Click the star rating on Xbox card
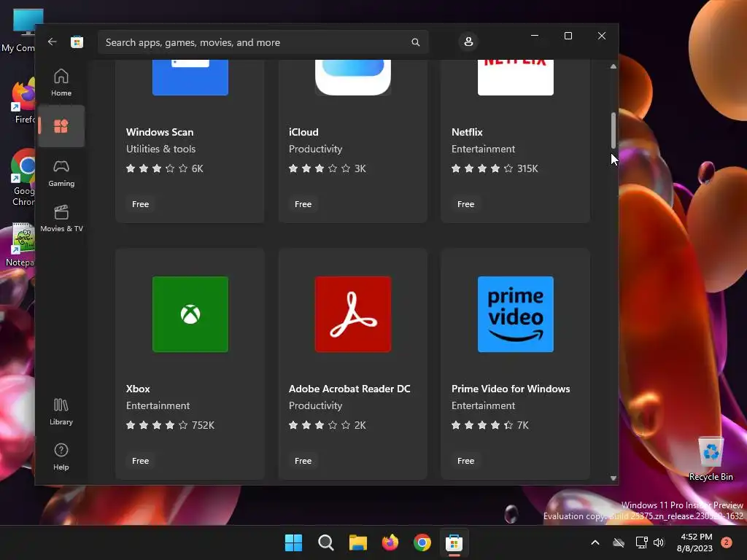This screenshot has width=747, height=560. click(x=157, y=425)
